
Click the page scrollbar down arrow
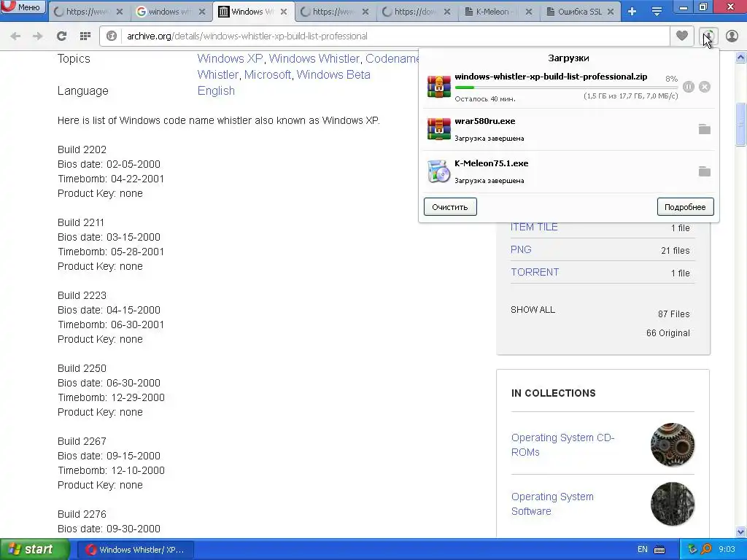coord(741,532)
